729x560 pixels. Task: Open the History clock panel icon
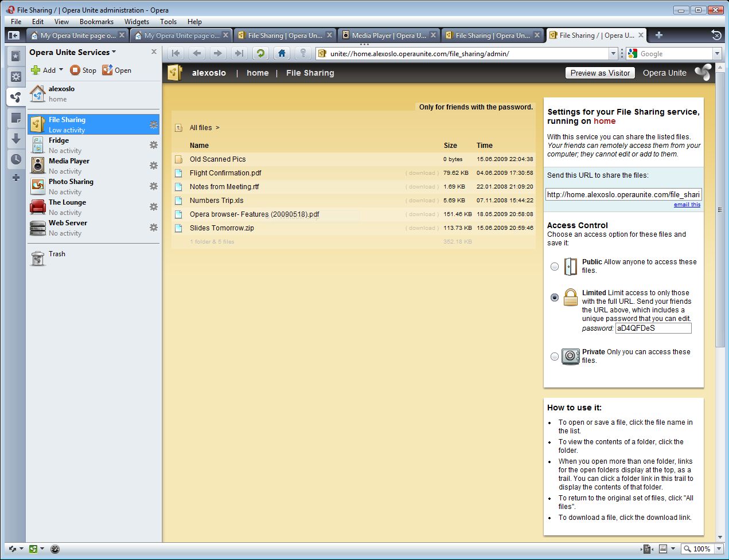pyautogui.click(x=15, y=159)
